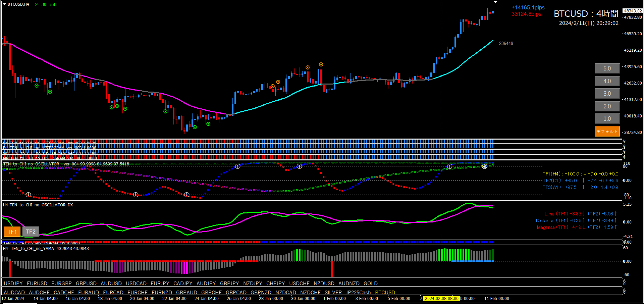Click the red 33124.8pips readout

click(526, 14)
